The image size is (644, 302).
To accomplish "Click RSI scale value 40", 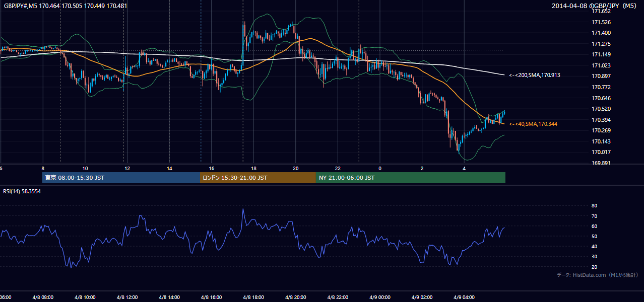I will point(594,246).
